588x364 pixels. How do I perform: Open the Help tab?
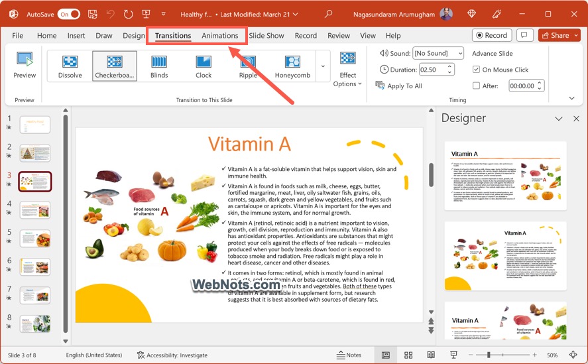coord(393,36)
